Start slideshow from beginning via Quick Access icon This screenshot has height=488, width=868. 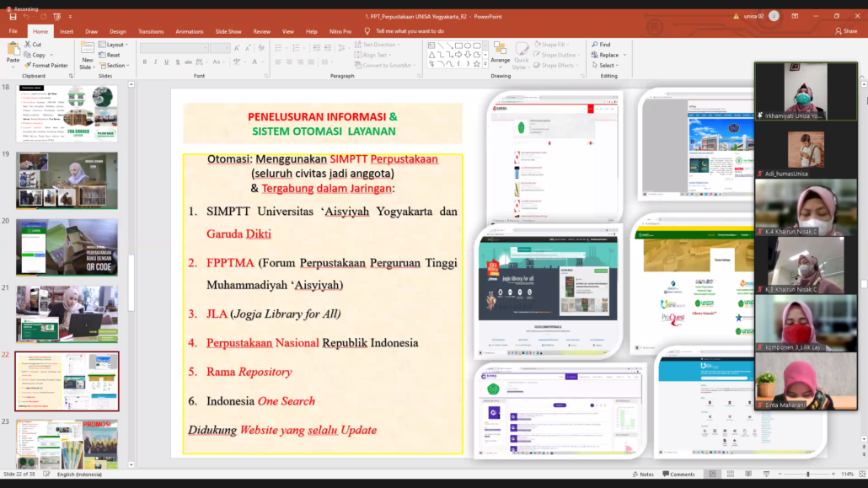57,17
